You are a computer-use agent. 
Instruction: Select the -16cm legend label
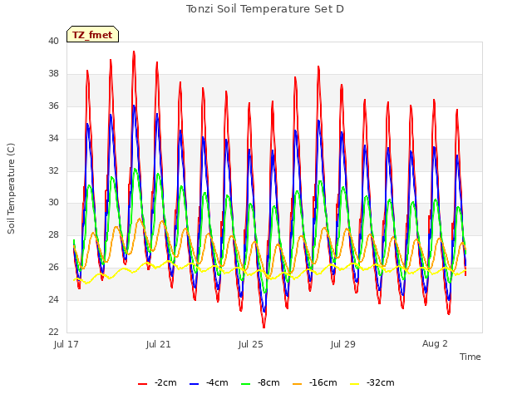(323, 382)
